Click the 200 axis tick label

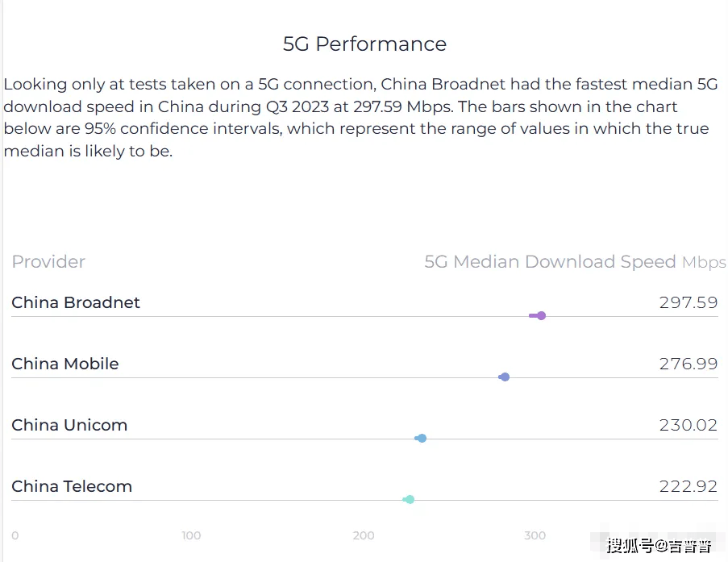pos(364,535)
